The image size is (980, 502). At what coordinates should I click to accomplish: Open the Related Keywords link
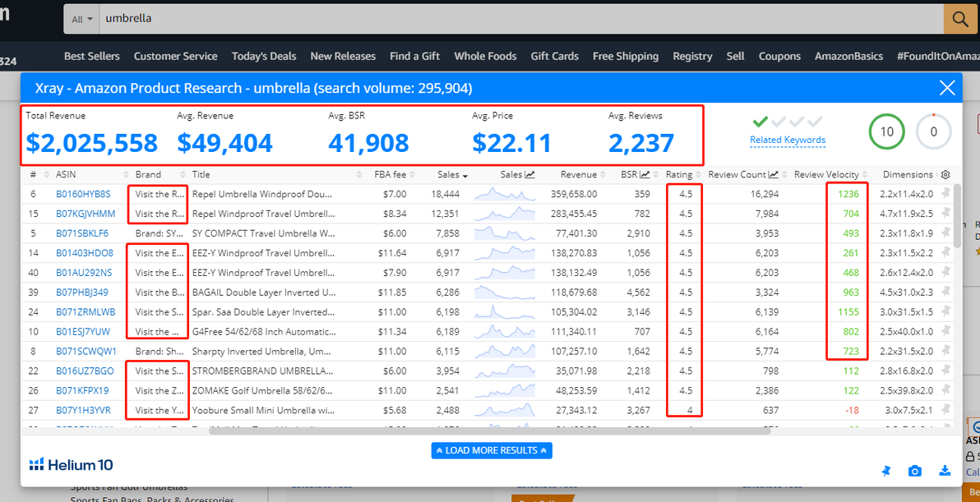tap(788, 140)
